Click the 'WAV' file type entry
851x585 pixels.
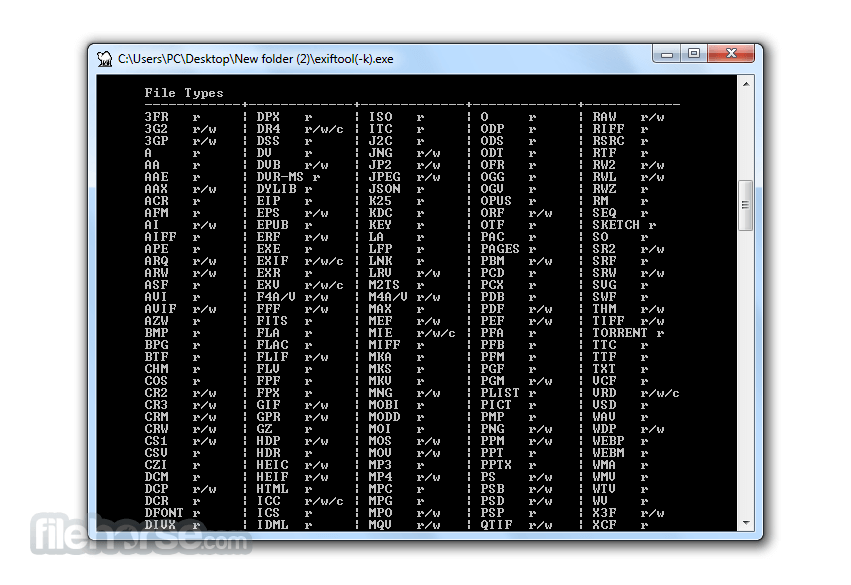click(x=605, y=417)
